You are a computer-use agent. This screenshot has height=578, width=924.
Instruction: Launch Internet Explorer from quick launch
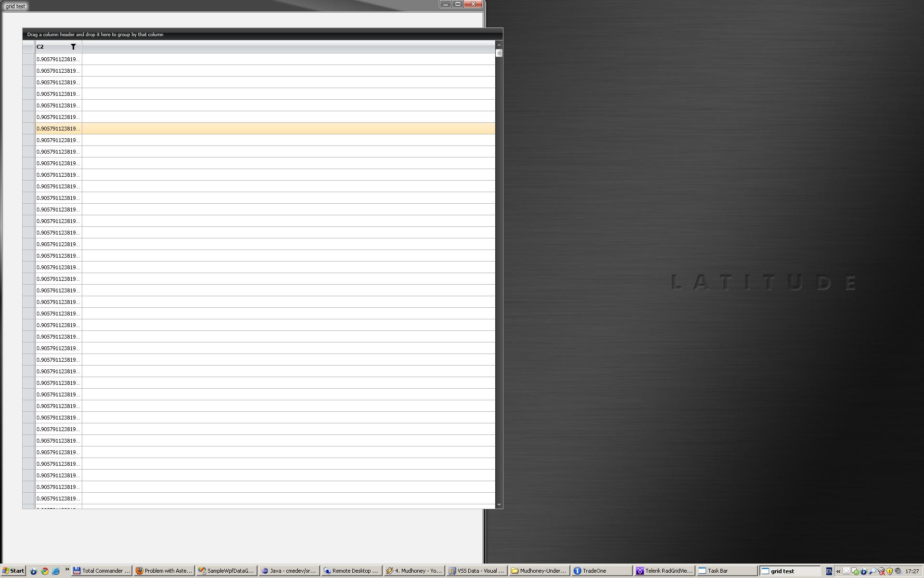tap(56, 571)
